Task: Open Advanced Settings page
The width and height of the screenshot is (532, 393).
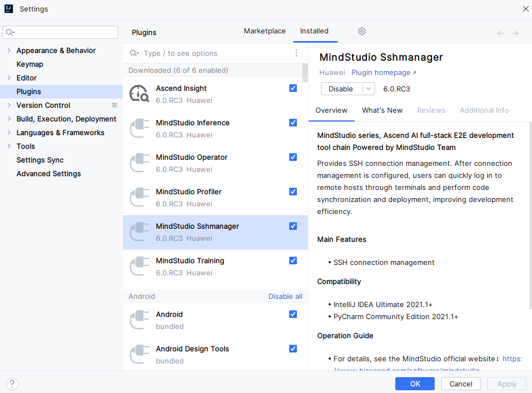Action: [x=49, y=174]
